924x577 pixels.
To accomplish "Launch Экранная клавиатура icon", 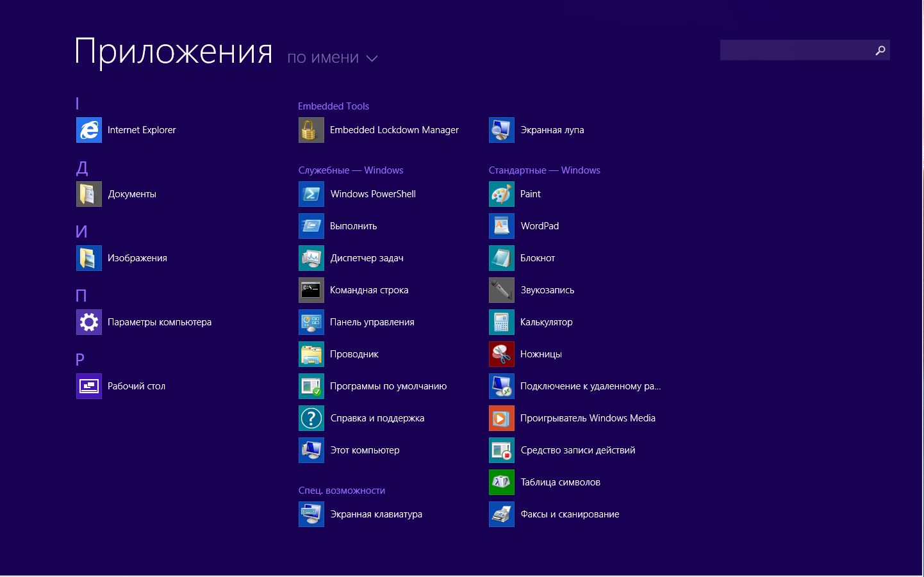I will 311,514.
